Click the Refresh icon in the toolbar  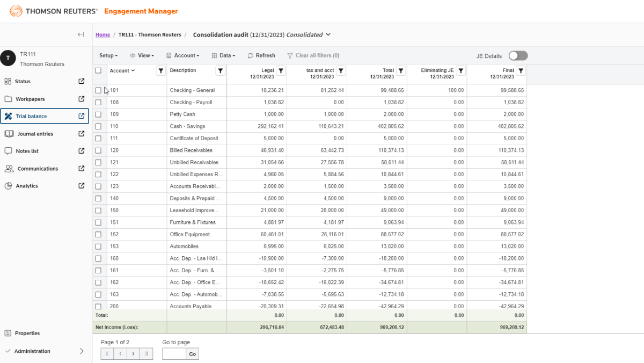pos(261,55)
